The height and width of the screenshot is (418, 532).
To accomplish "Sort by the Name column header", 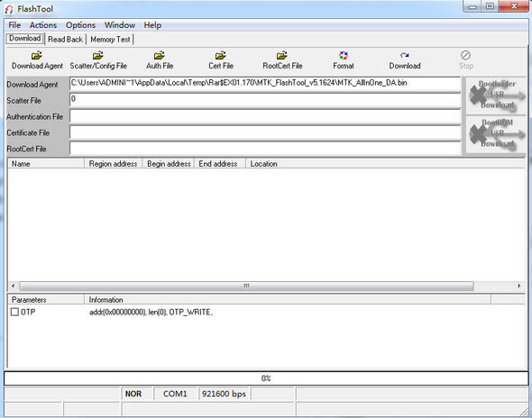I will pos(46,164).
